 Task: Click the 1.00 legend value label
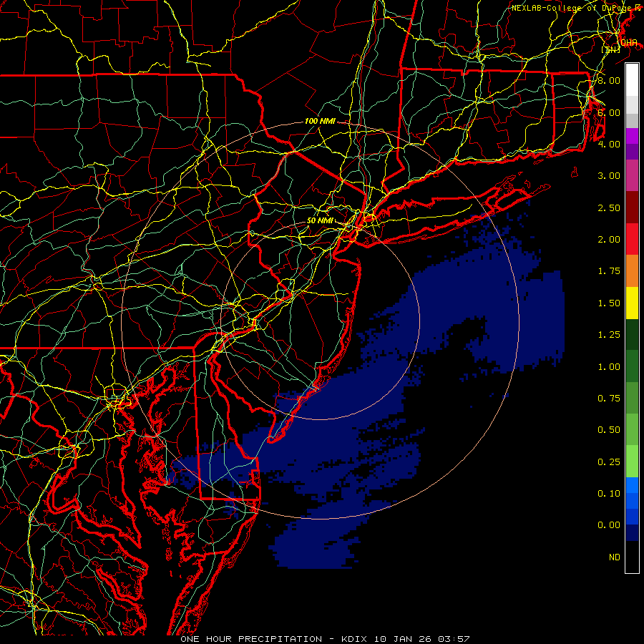pos(609,367)
